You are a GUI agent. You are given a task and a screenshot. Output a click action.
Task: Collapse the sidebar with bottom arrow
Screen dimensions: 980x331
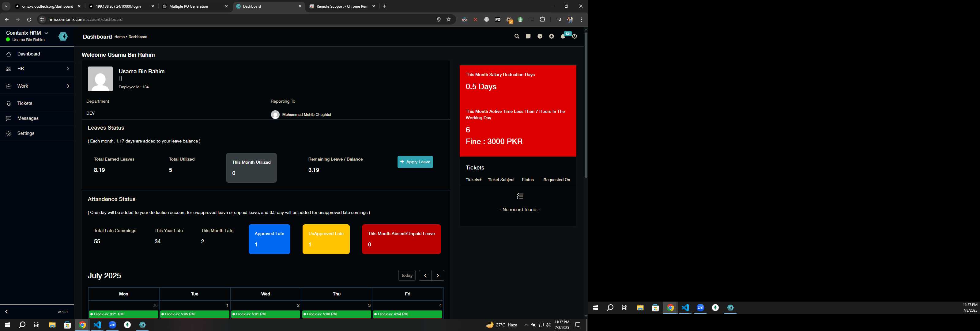(x=6, y=312)
